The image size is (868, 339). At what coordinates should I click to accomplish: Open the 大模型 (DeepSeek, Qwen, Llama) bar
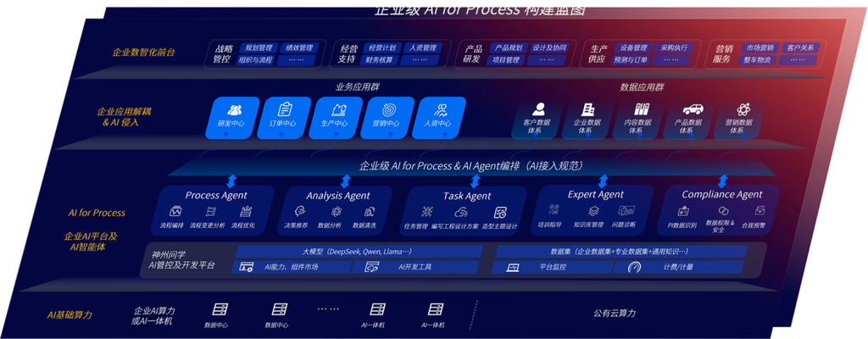(x=358, y=252)
